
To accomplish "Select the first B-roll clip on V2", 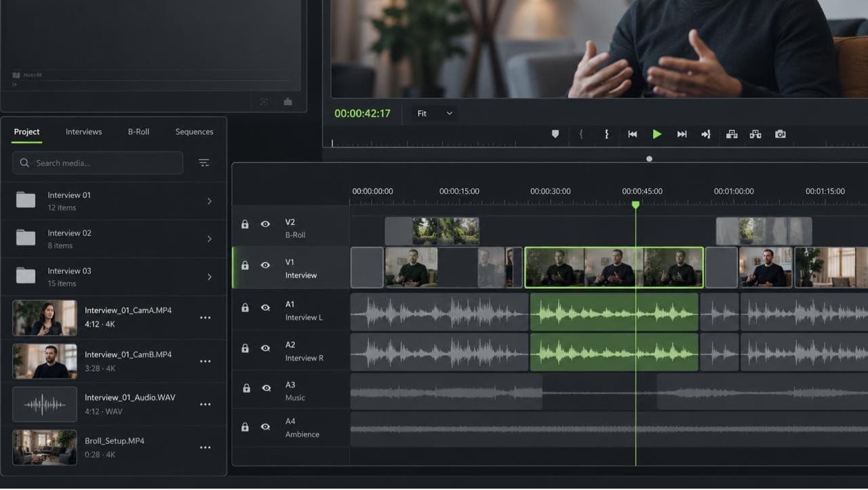I will coord(432,231).
